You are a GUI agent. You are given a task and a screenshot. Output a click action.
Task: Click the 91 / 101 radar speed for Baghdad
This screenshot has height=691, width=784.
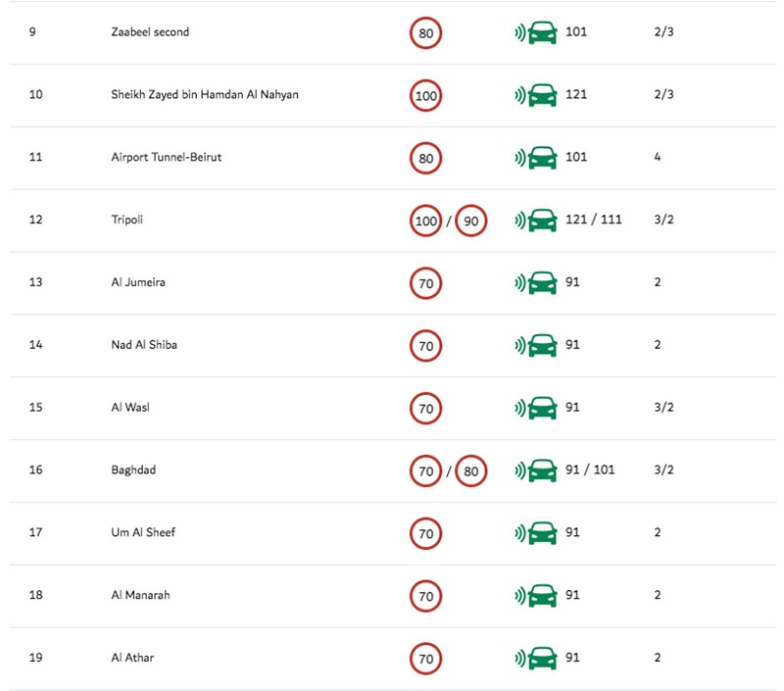coord(590,469)
